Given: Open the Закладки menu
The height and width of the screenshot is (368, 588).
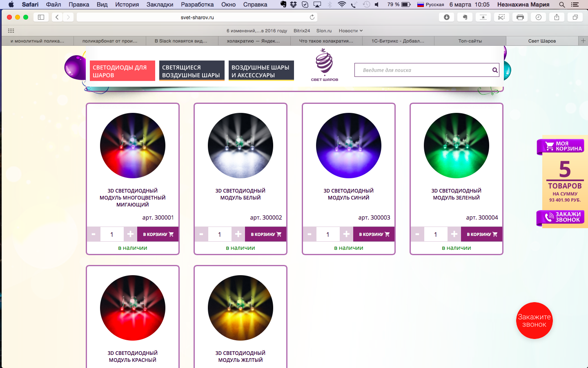Looking at the screenshot, I should [160, 4].
